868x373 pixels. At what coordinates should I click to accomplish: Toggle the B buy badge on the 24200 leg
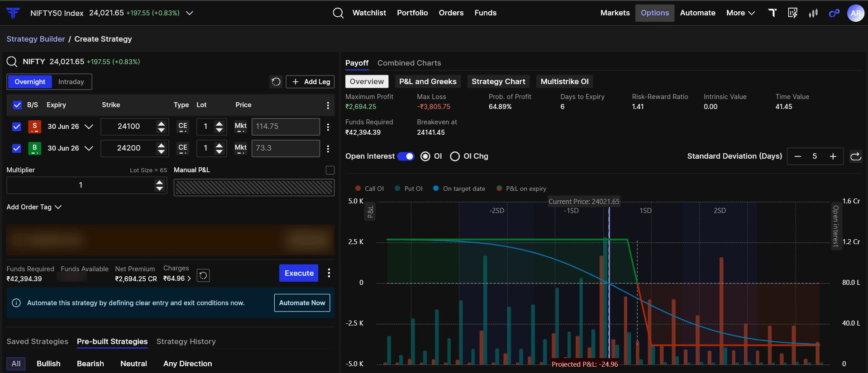tap(35, 148)
